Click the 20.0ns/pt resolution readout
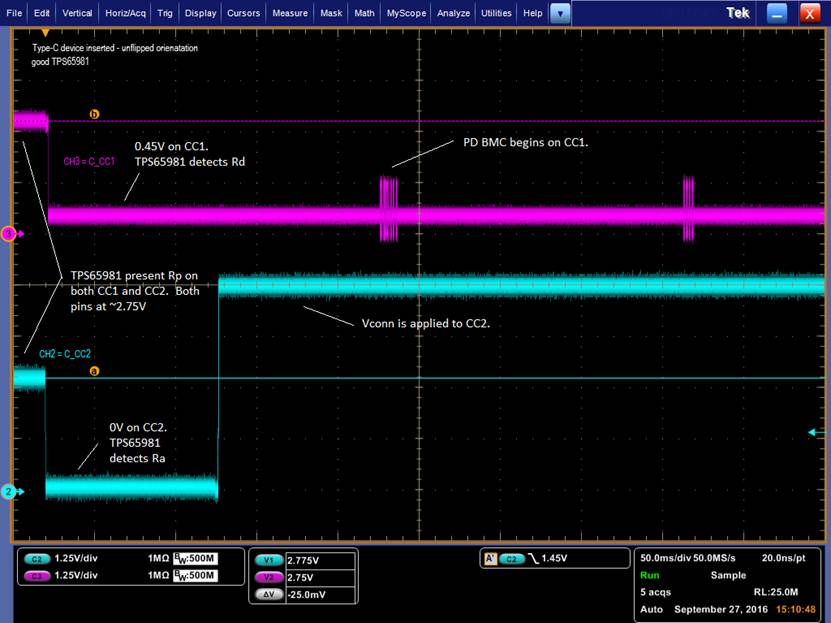The image size is (831, 623). click(x=783, y=558)
